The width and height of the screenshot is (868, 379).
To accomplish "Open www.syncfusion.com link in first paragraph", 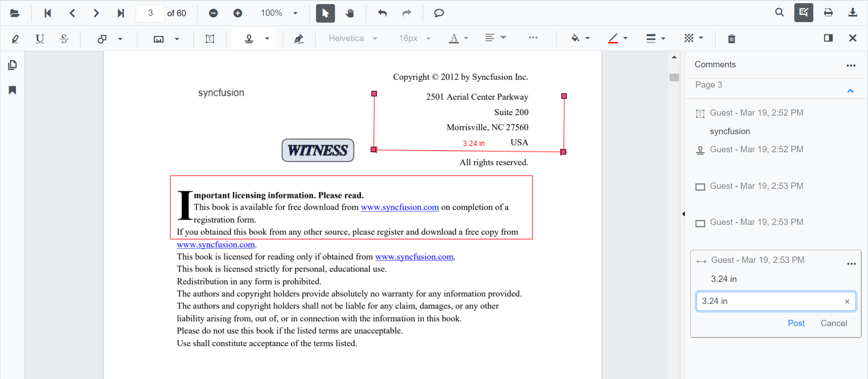I will point(400,207).
